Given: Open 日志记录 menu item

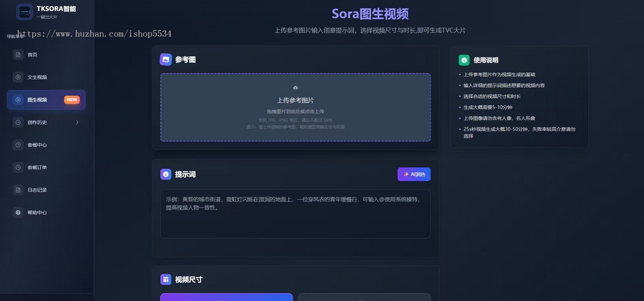Looking at the screenshot, I should coord(46,190).
